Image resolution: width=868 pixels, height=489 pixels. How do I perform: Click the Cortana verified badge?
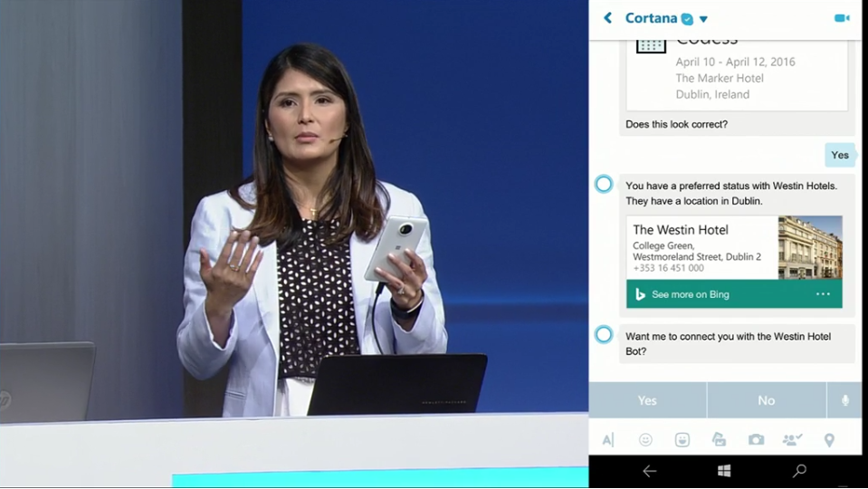point(687,19)
